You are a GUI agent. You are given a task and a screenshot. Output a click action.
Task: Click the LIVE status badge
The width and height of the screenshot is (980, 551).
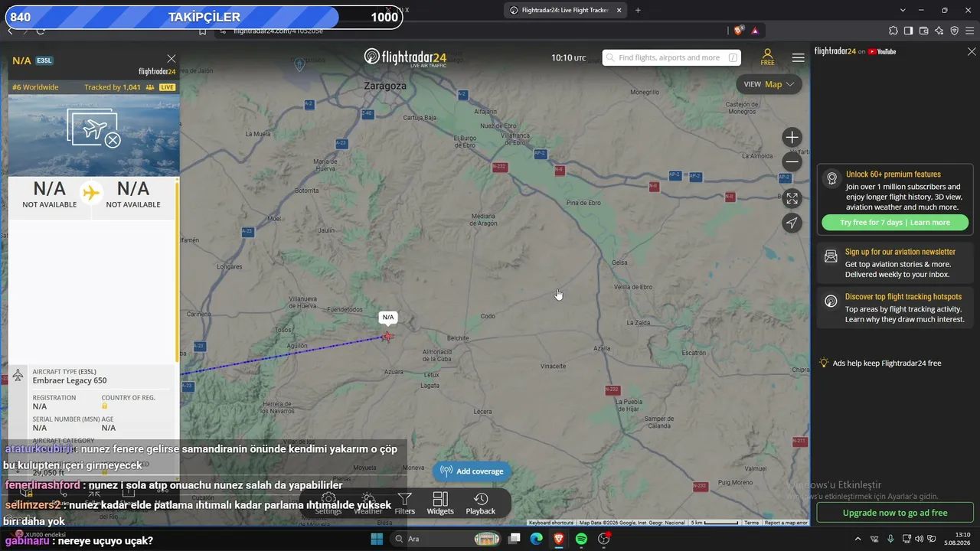click(x=167, y=87)
